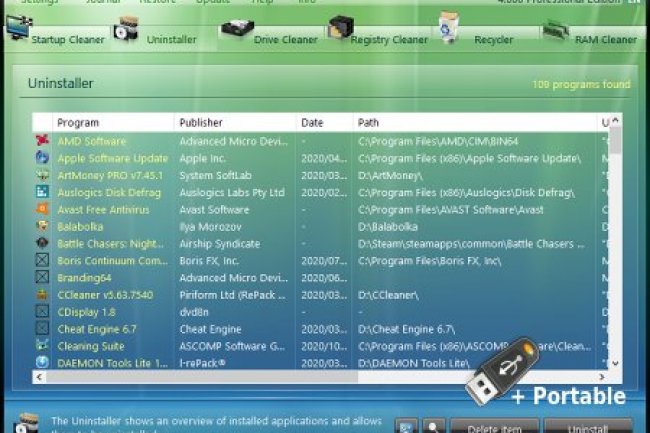Viewport: 650px width, 433px height.
Task: Click the CDisplay 1.8 row icon
Action: 42,311
